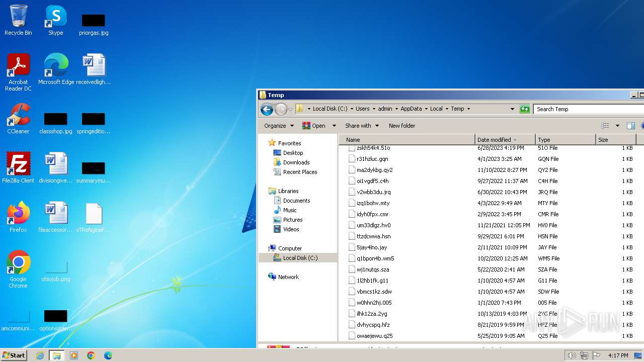The width and height of the screenshot is (644, 362).
Task: Select the optionsstar desktop file
Action: pyautogui.click(x=56, y=320)
